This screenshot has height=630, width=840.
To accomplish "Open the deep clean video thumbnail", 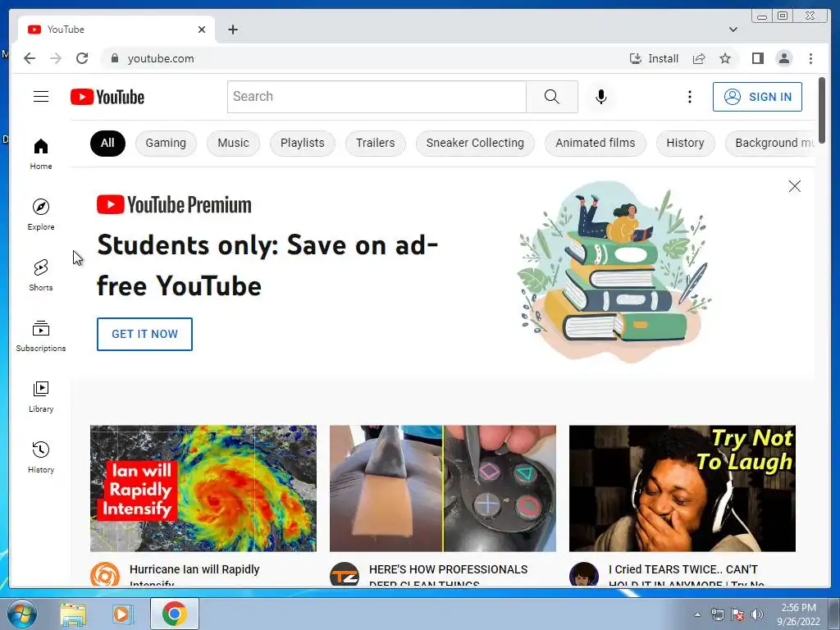I will click(442, 488).
